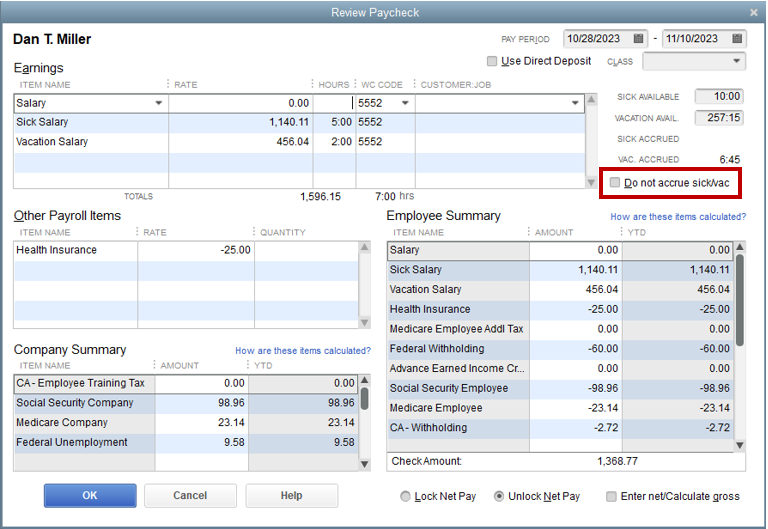Click Vac. Accrued value 6:45
The width and height of the screenshot is (768, 529).
(x=730, y=160)
